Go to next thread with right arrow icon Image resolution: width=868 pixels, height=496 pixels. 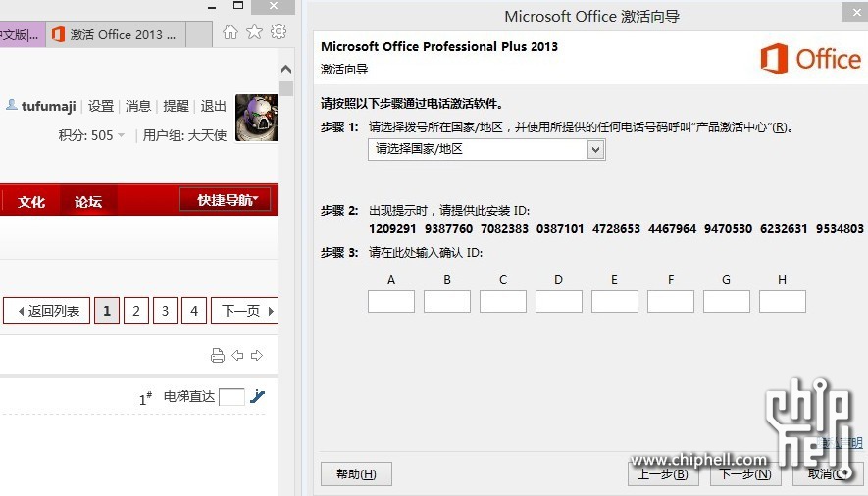point(257,356)
